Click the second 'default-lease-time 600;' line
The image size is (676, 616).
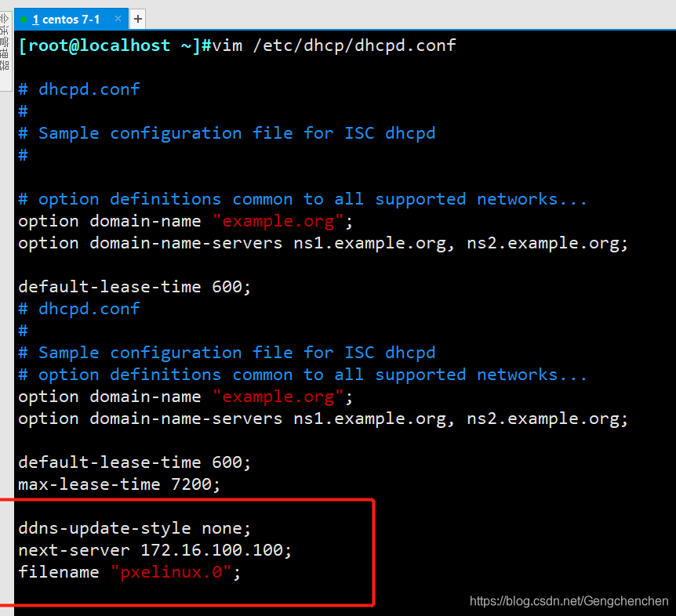coord(135,462)
